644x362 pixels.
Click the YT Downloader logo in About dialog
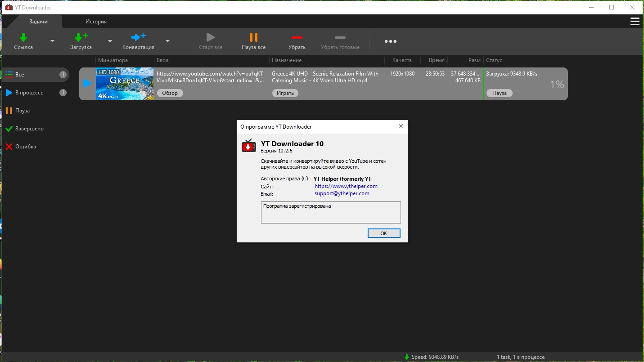pos(249,146)
